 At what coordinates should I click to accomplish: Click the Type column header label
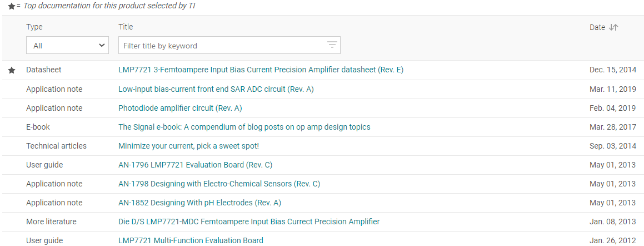tap(34, 27)
